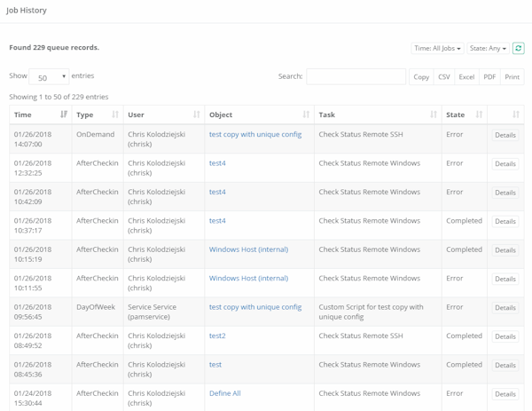Click the Copy export button

(x=421, y=77)
